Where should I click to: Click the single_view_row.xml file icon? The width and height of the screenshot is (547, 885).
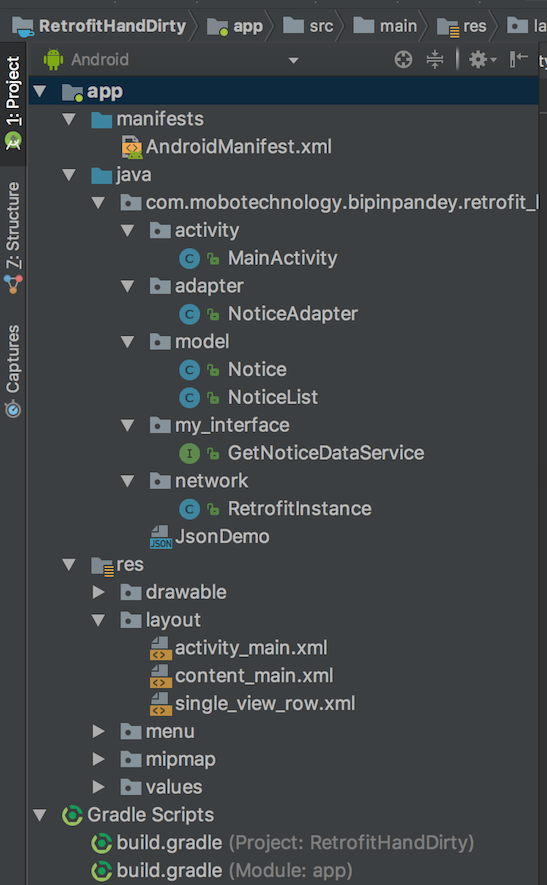tap(161, 704)
